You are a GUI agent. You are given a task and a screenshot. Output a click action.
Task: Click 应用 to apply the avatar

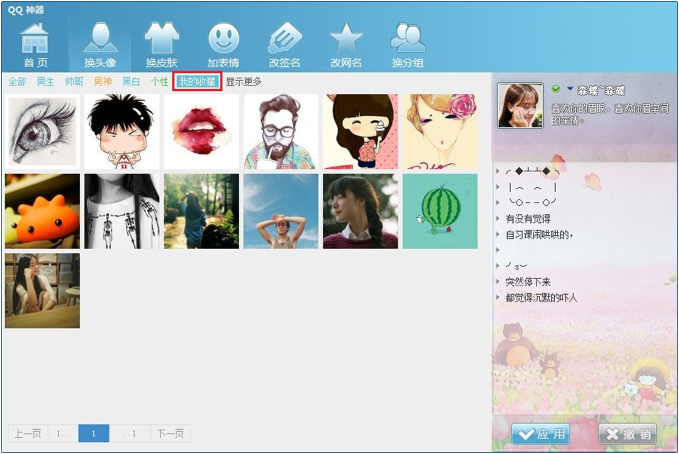click(x=540, y=434)
